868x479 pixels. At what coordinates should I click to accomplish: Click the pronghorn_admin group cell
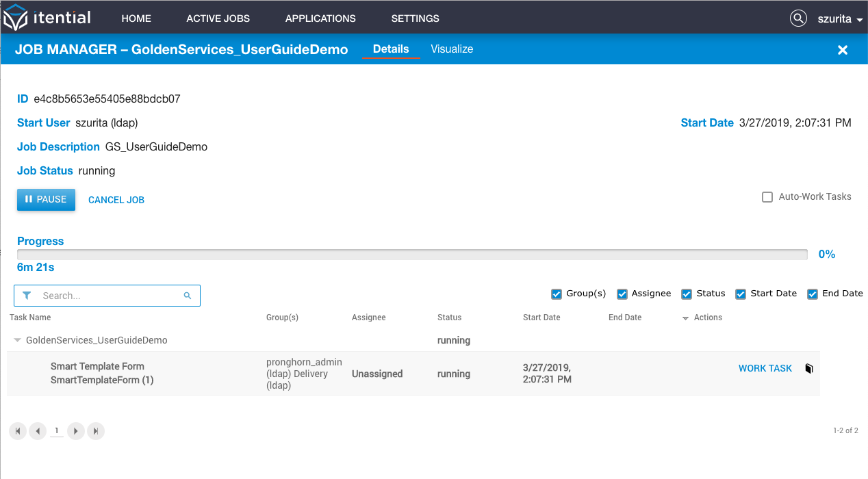304,374
